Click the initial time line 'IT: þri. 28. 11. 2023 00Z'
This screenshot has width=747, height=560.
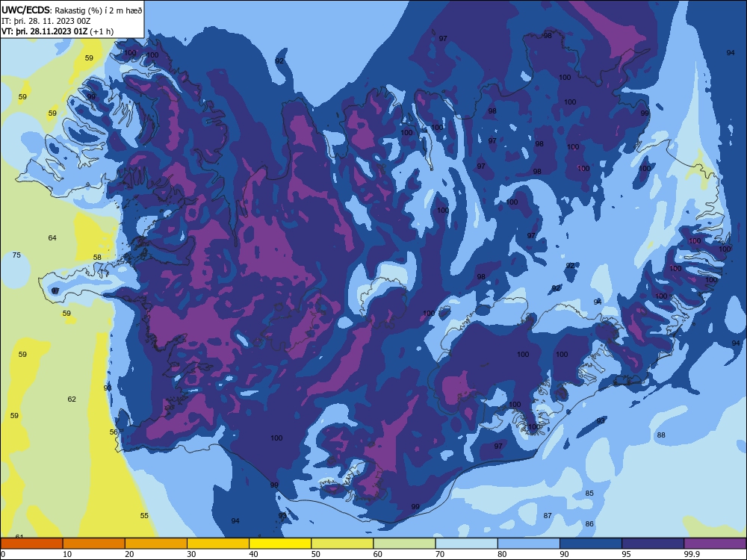pyautogui.click(x=46, y=21)
